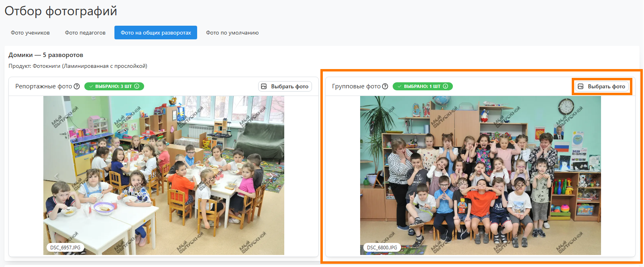The image size is (644, 267).
Task: Open help icon beside Репортажные фото
Action: click(77, 86)
